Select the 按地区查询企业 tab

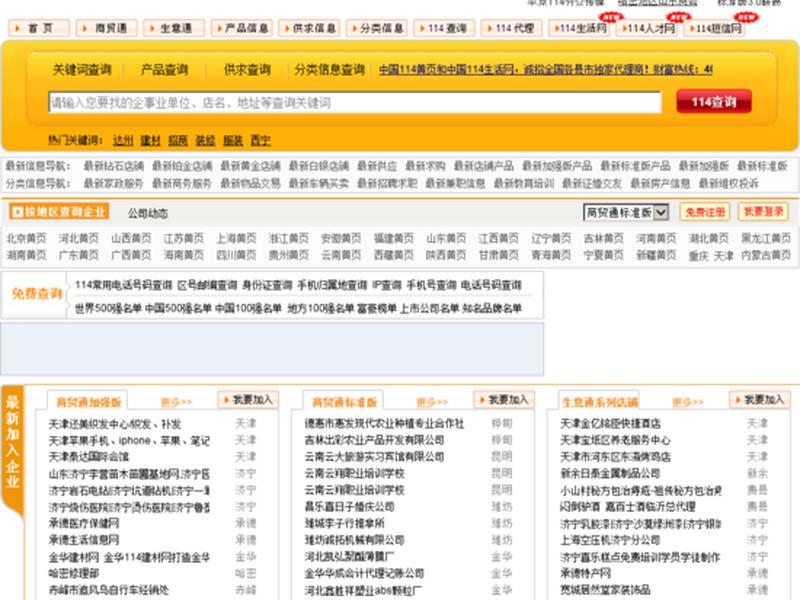click(59, 211)
